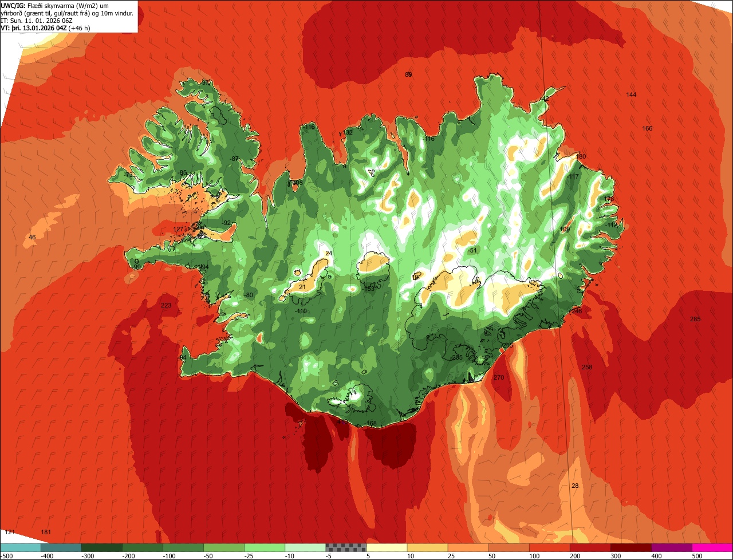Viewport: 733px width, 560px height.
Task: Click the map value '-80' in west Iceland
Action: (x=249, y=295)
